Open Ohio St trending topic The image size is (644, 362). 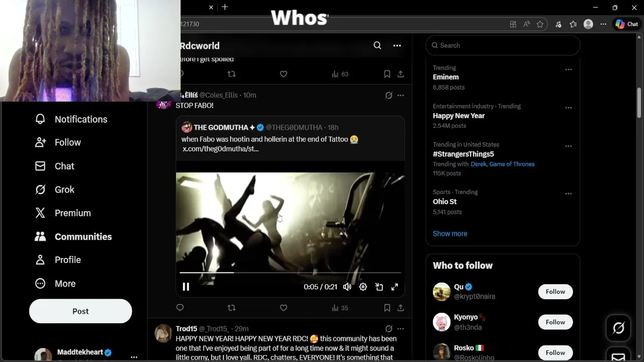(445, 202)
